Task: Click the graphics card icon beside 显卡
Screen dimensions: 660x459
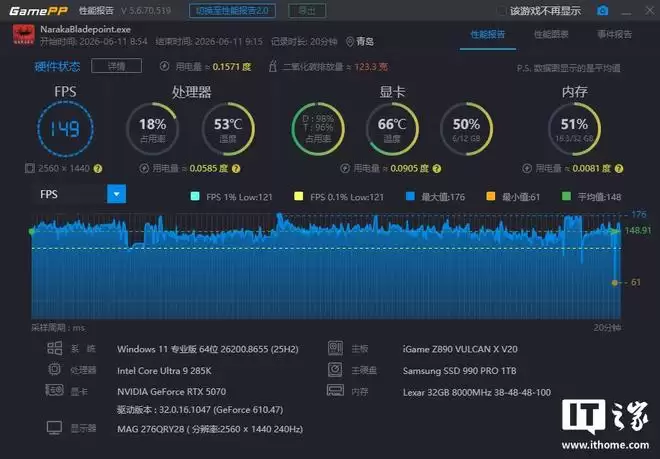Action: [55, 390]
